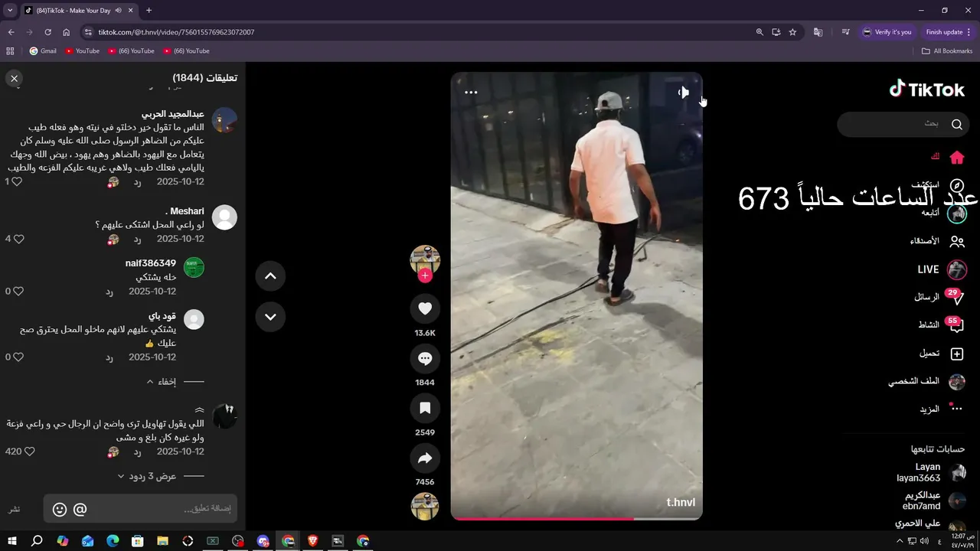Post the comment with نشر
Image resolution: width=980 pixels, height=551 pixels.
pyautogui.click(x=15, y=510)
